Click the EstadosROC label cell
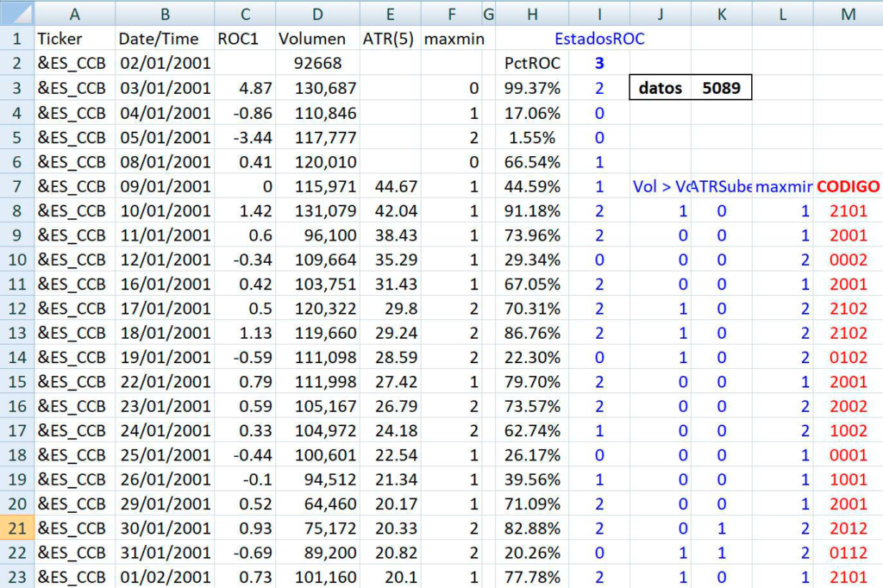 click(599, 39)
